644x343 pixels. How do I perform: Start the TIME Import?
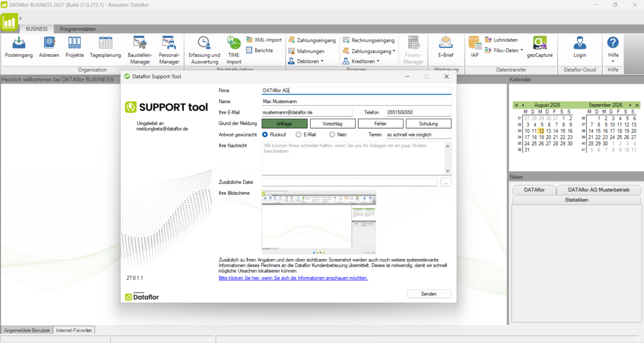(x=234, y=50)
